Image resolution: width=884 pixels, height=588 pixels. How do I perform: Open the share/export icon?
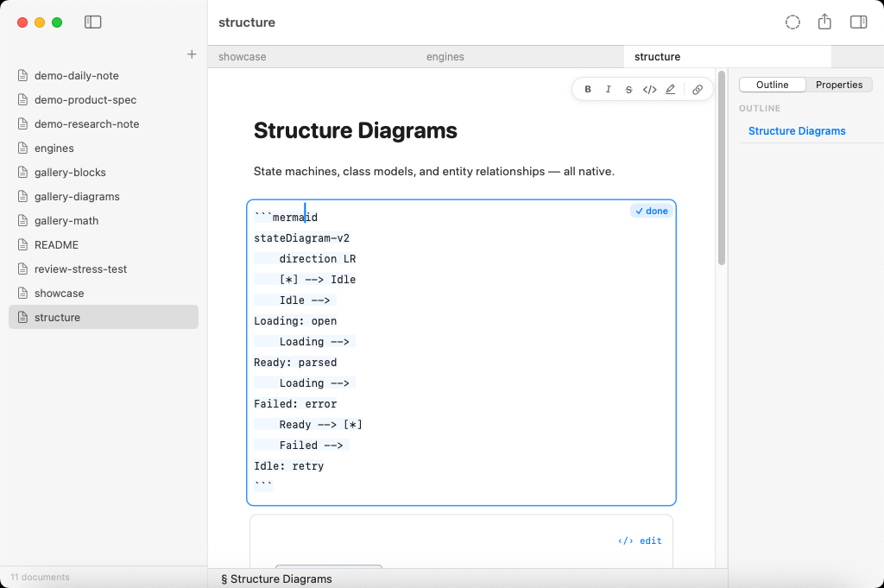824,22
